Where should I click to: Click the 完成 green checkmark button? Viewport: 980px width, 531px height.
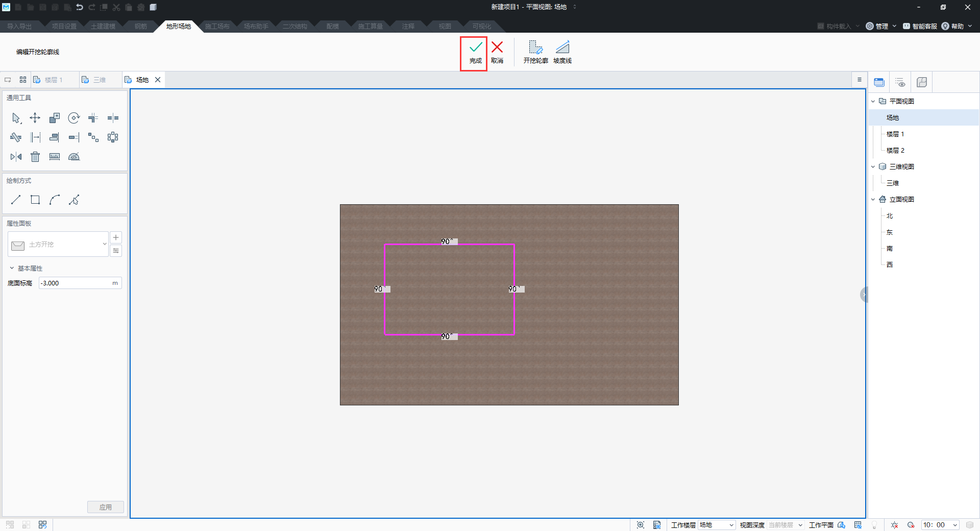tap(475, 53)
